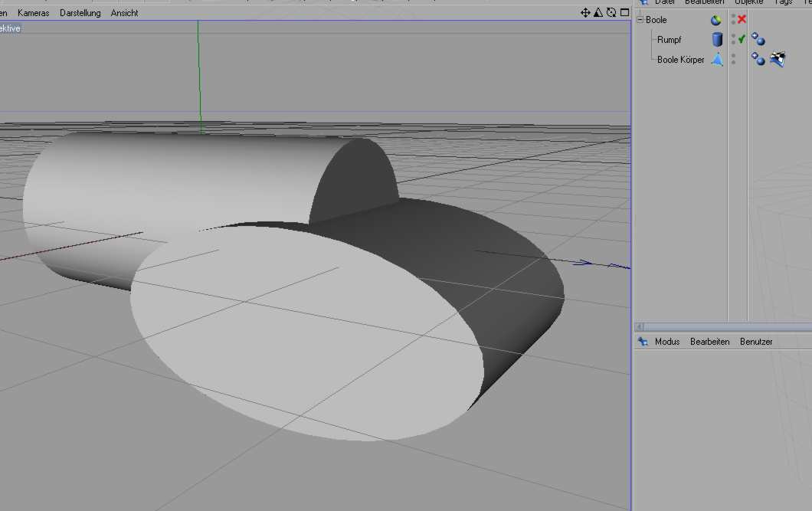Select the Phong tag on Rumpf
Screen dimensions: 812x511
coord(758,40)
